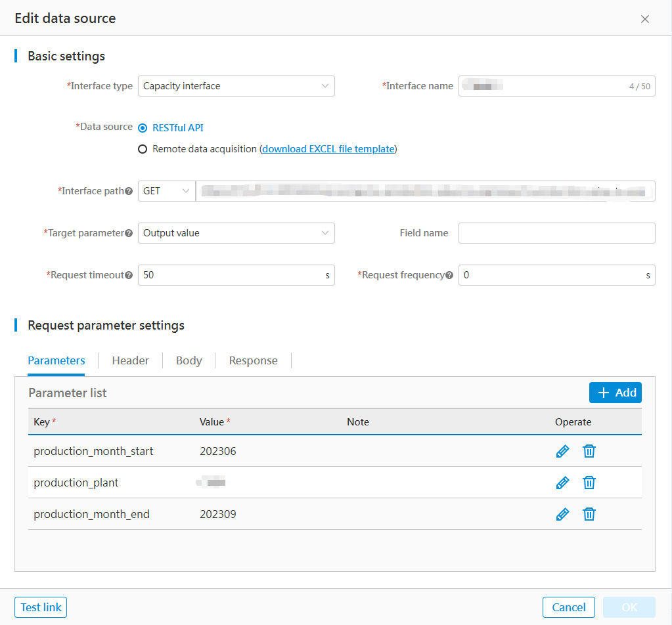Select the RESTful API data source

point(143,128)
